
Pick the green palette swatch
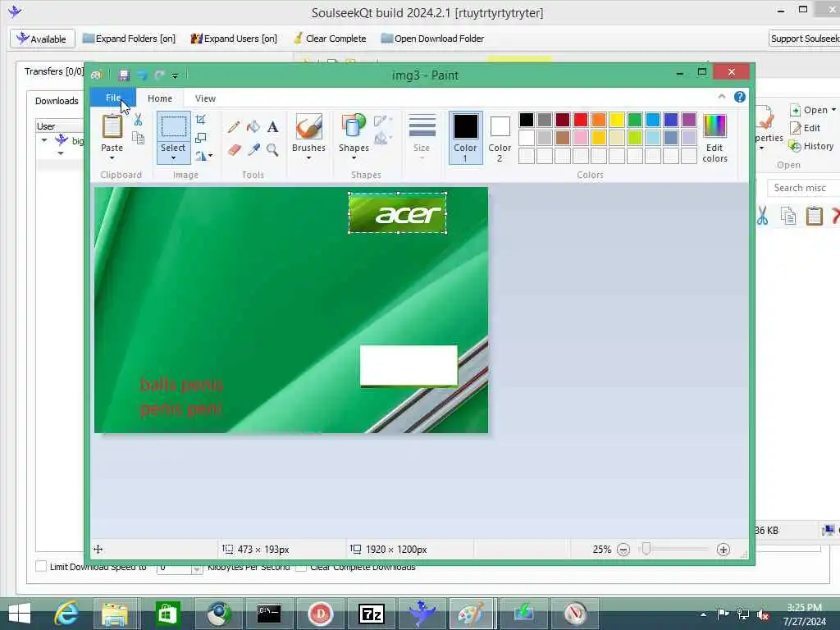[635, 120]
